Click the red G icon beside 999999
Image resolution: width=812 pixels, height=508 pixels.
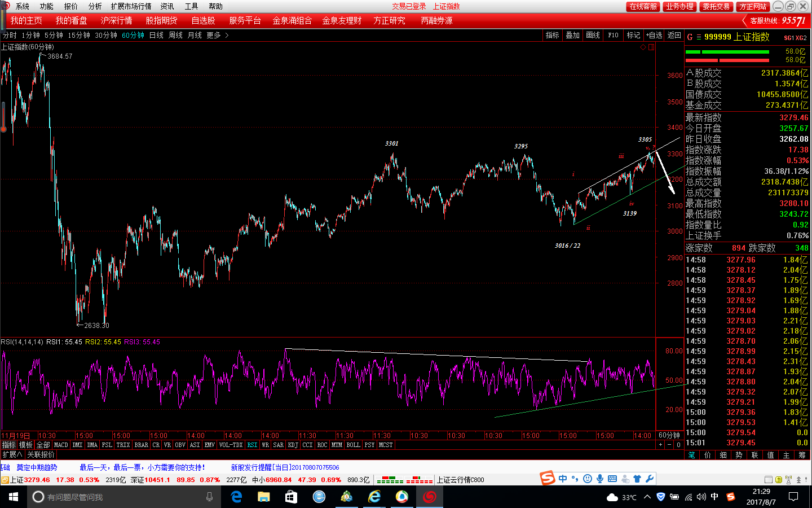tap(690, 37)
